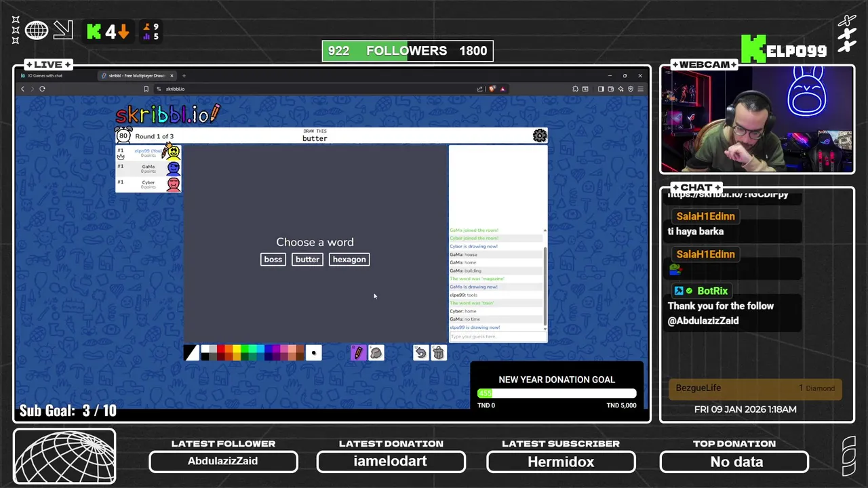Screen dimensions: 868x488
Task: Click iamelodart latest donation box
Action: [x=391, y=462]
